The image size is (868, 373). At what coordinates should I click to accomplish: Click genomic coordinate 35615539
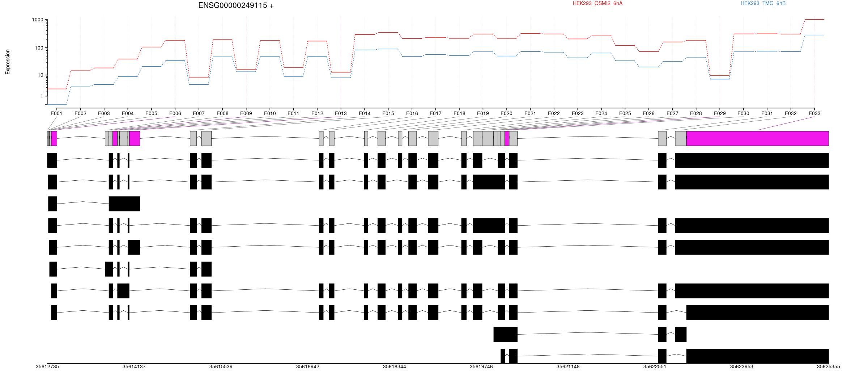(221, 366)
